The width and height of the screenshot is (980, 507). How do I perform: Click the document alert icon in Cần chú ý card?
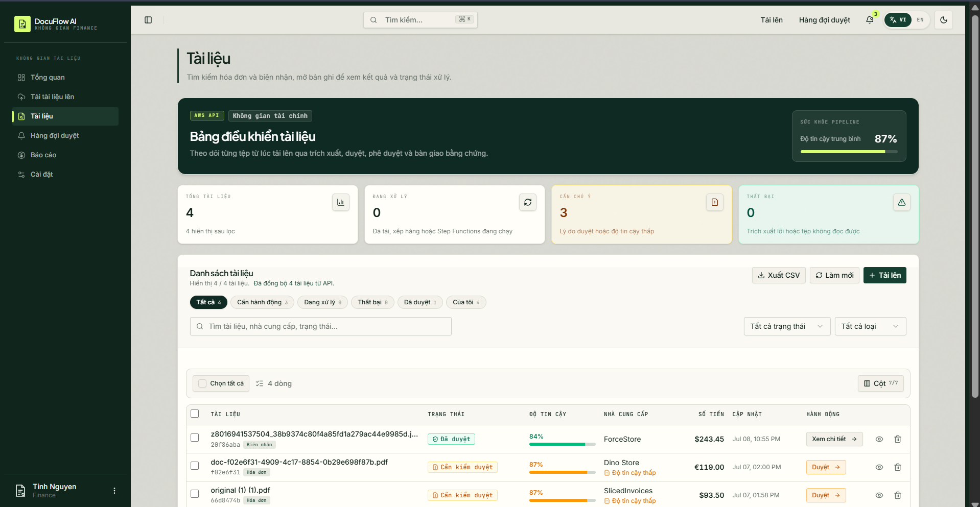[x=715, y=202]
